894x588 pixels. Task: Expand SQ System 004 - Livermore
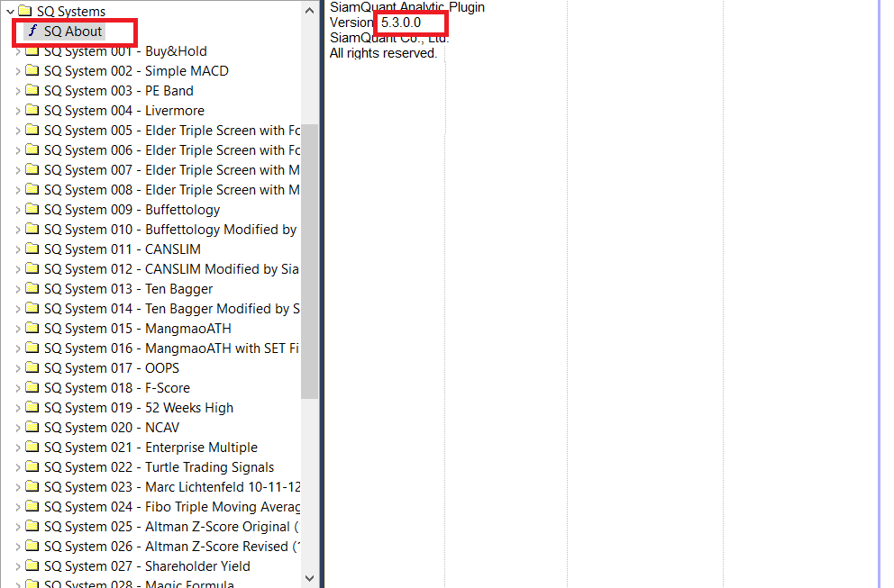tap(18, 111)
